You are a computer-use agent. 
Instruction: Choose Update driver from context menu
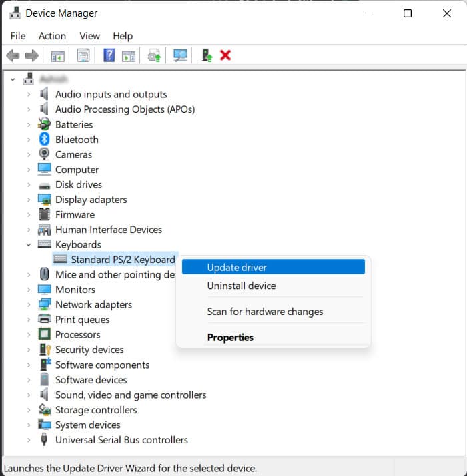274,267
